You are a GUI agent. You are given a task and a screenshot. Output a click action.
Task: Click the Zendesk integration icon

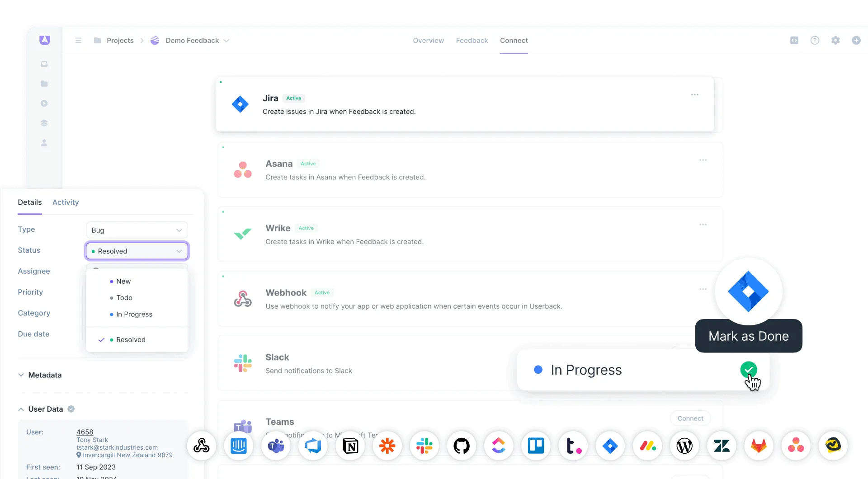(x=722, y=446)
